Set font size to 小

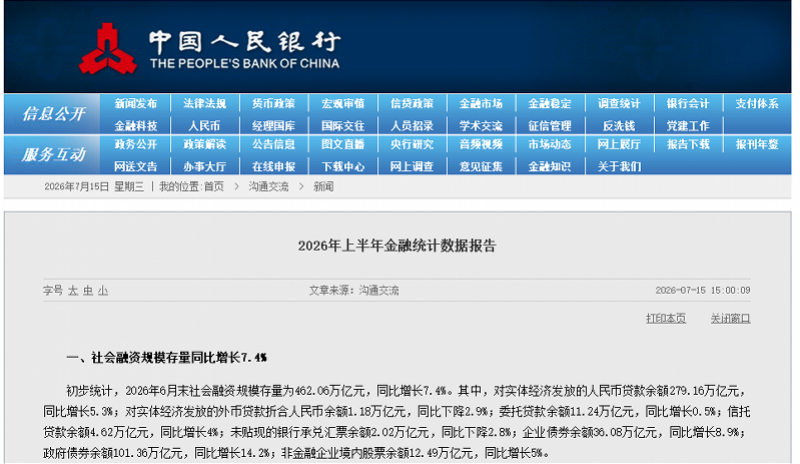coord(103,291)
